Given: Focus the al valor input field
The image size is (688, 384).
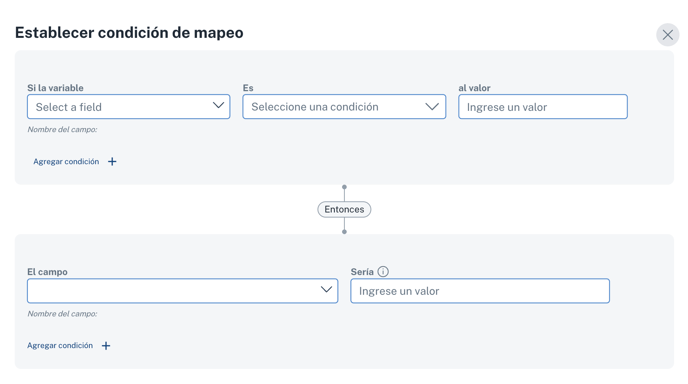Looking at the screenshot, I should pyautogui.click(x=543, y=107).
